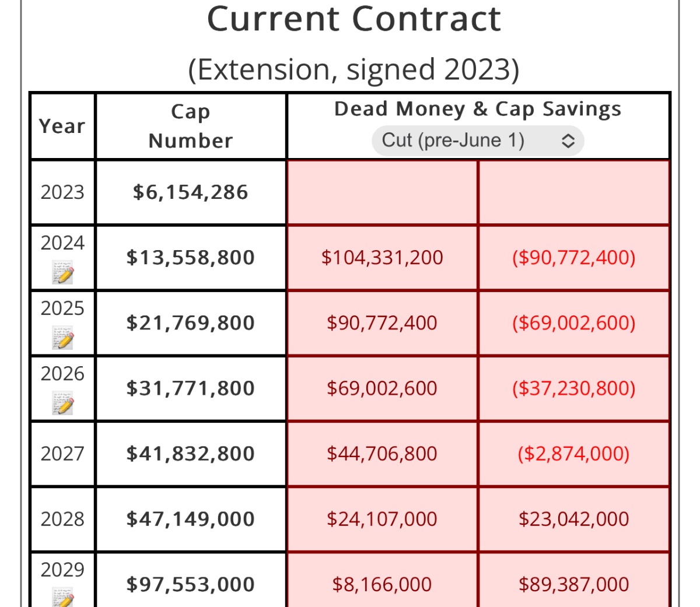Click the $13,558,800 cap number cell
The width and height of the screenshot is (700, 607).
coord(190,258)
